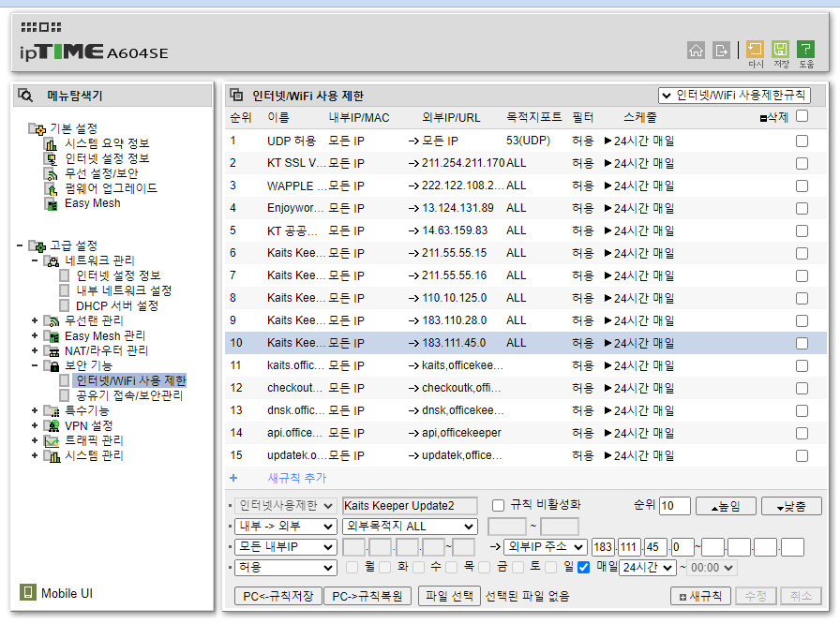Select rule 2 KT SSL V... row

(526, 163)
